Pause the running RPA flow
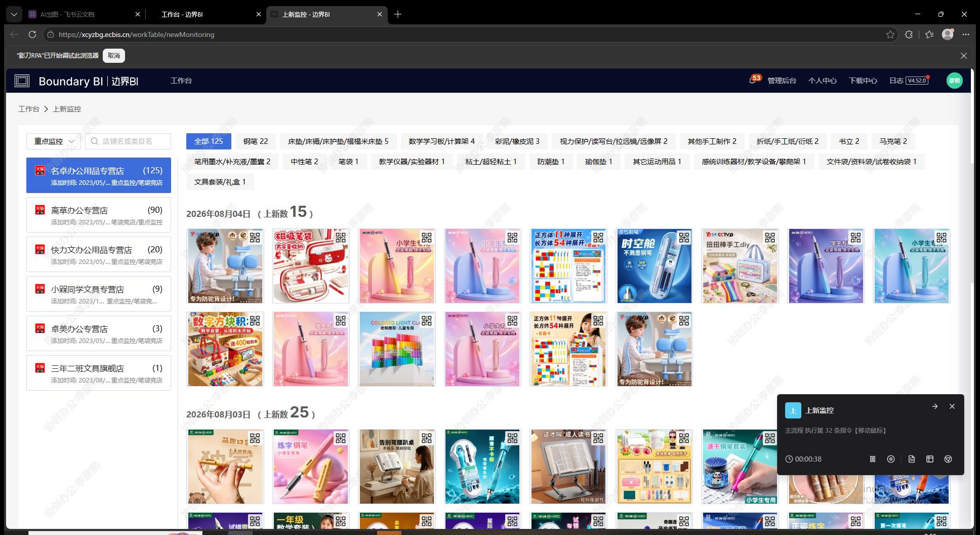 tap(872, 459)
